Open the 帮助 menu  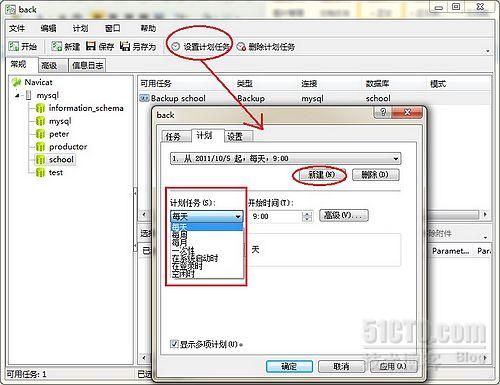tap(148, 28)
